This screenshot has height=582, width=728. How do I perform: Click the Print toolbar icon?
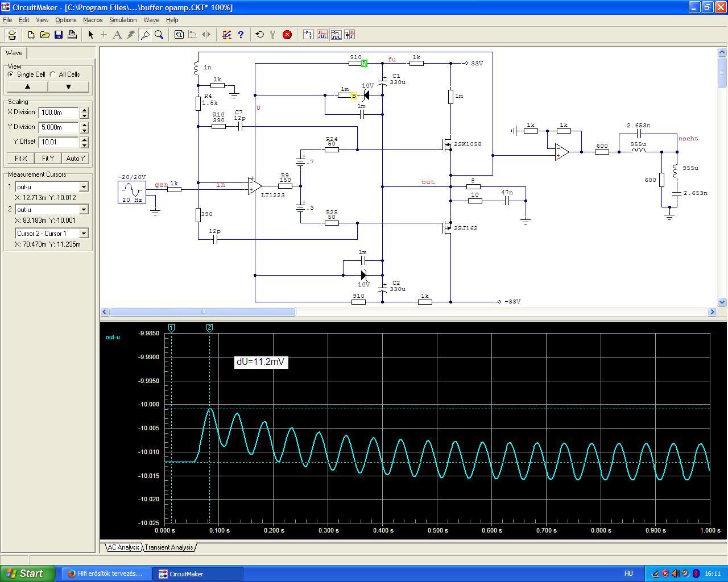[72, 35]
